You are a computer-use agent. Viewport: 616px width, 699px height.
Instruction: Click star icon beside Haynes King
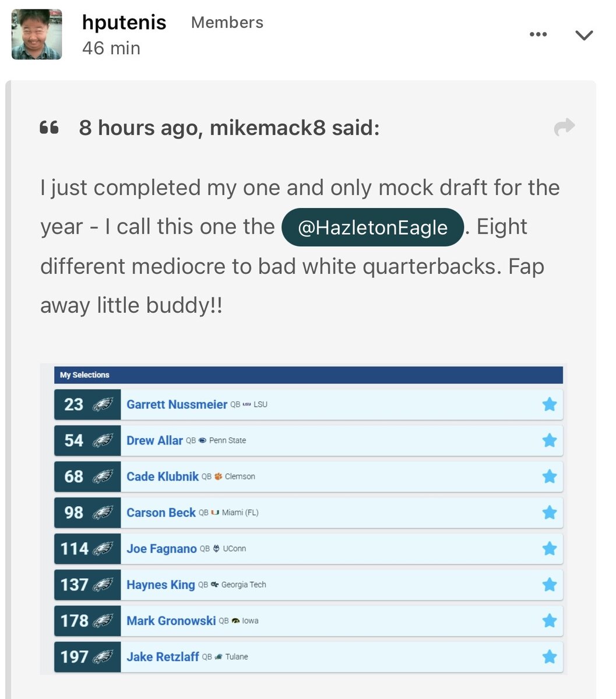[549, 585]
